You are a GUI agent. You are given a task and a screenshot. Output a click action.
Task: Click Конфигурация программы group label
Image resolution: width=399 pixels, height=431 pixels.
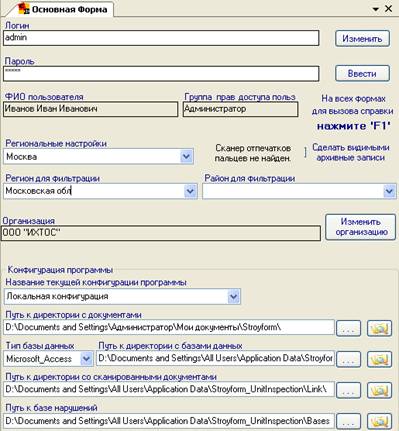click(60, 270)
